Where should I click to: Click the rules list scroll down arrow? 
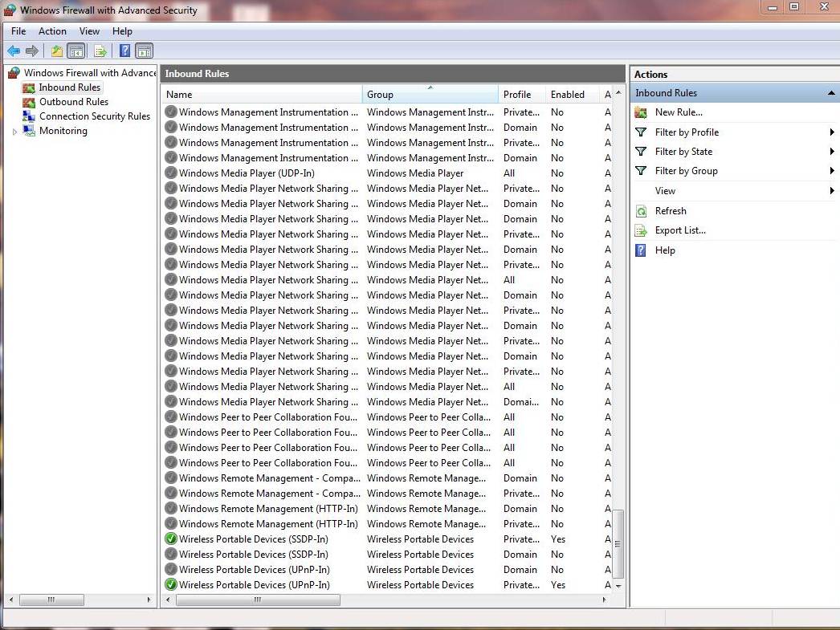(x=618, y=586)
